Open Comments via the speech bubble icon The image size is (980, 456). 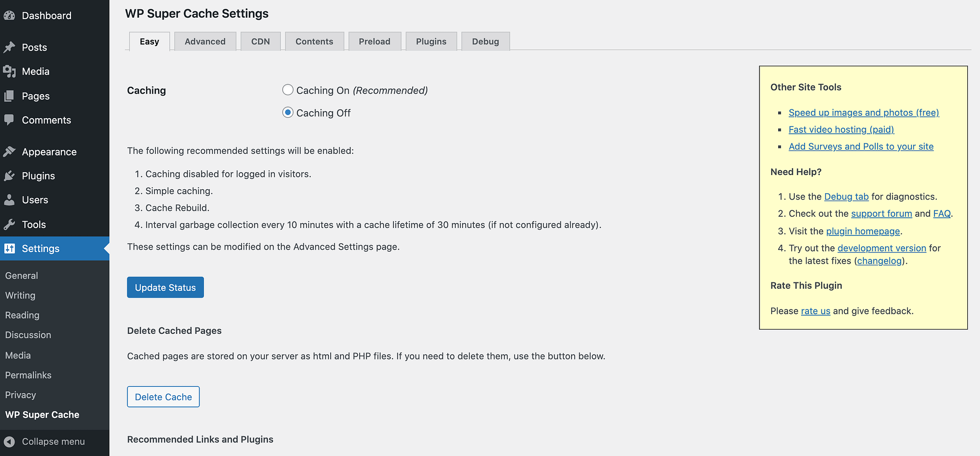tap(9, 120)
